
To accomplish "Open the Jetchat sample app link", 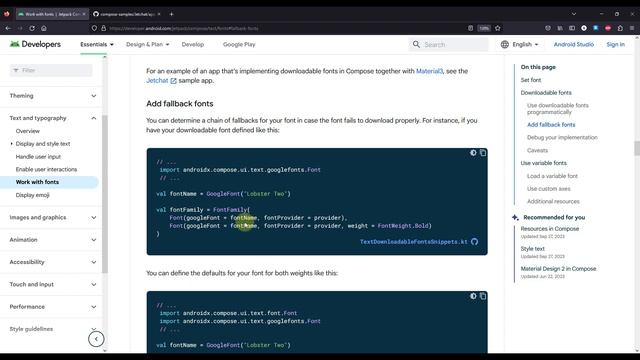I will [161, 80].
